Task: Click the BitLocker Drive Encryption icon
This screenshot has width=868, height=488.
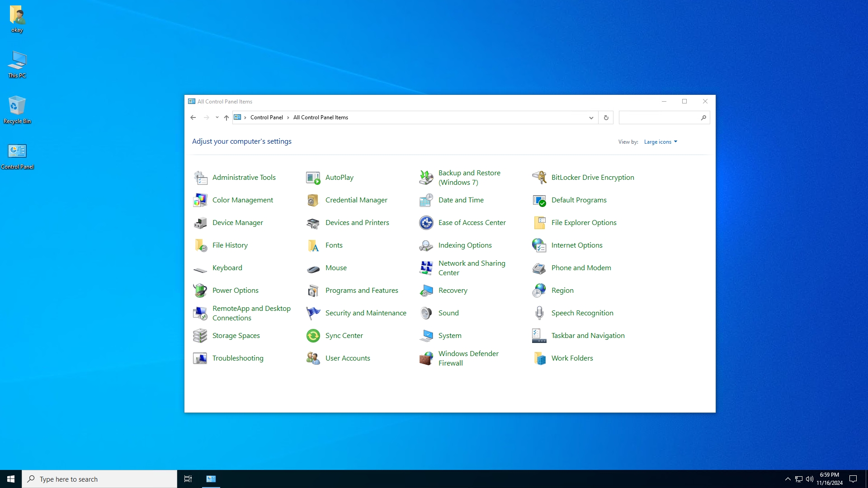Action: 539,178
